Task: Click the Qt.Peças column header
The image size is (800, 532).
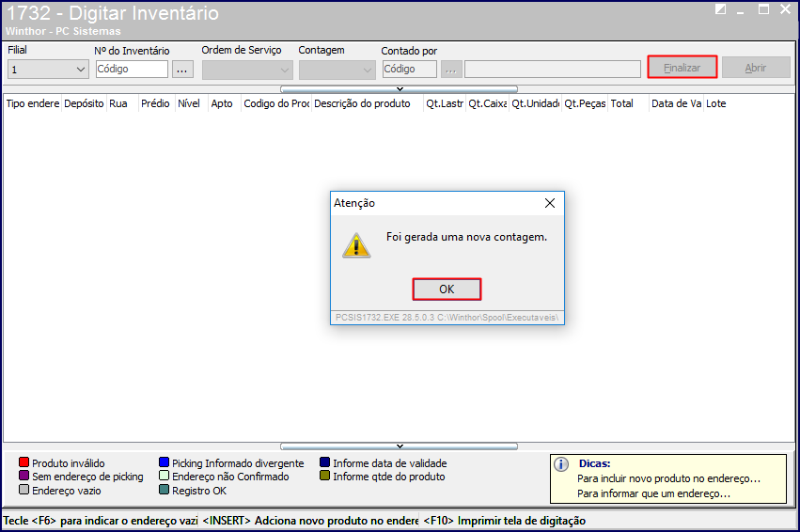Action: (585, 103)
